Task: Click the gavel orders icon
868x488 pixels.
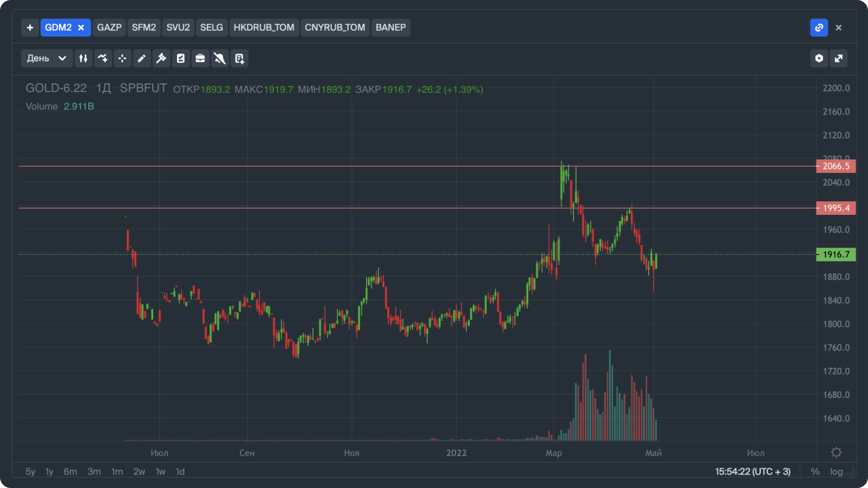Action: click(161, 58)
